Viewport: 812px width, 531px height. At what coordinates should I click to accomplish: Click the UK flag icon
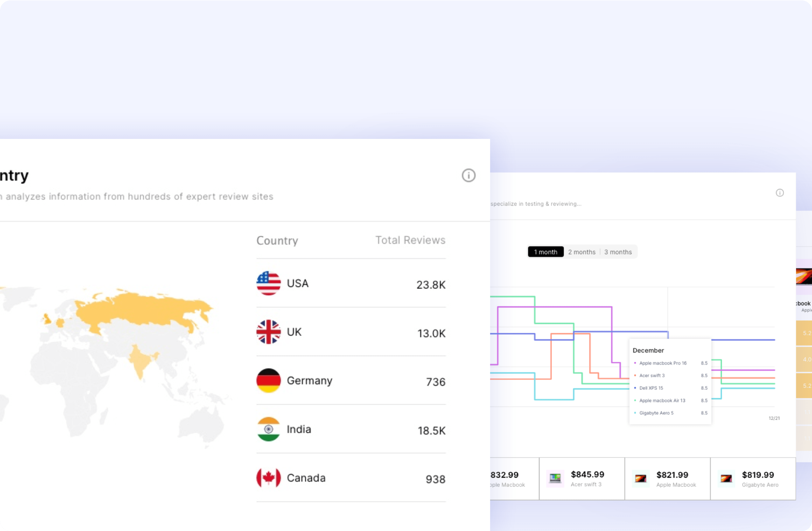point(268,332)
